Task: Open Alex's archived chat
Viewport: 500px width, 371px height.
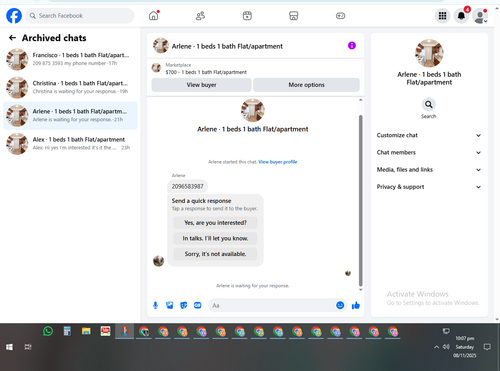Action: click(x=70, y=144)
